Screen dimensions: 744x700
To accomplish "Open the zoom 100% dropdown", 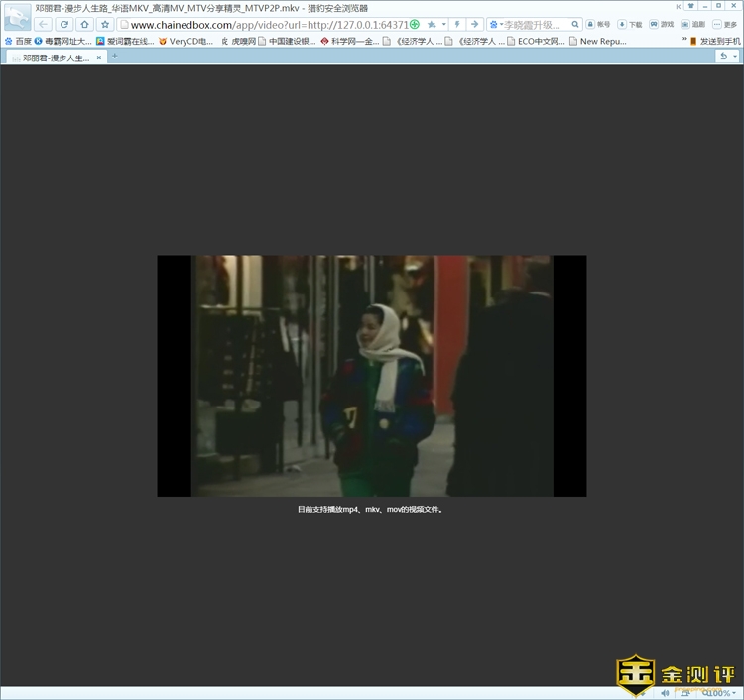I will click(735, 693).
